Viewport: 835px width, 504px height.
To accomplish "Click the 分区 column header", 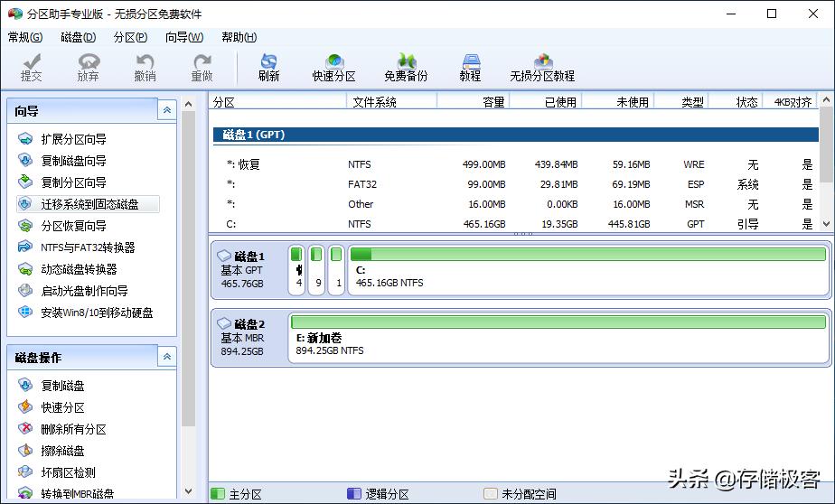I will point(277,102).
